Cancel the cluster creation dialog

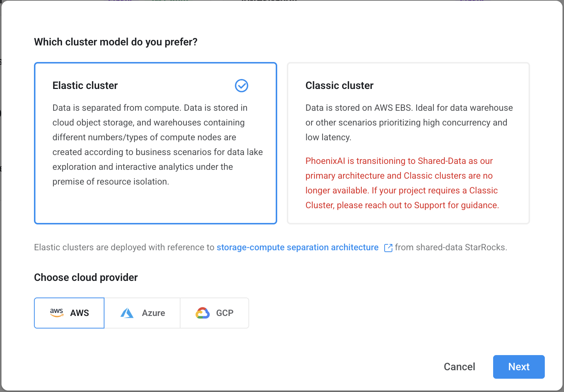[x=459, y=367]
